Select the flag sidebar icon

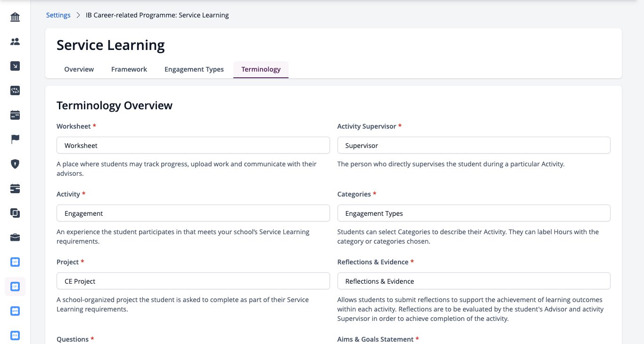(15, 139)
